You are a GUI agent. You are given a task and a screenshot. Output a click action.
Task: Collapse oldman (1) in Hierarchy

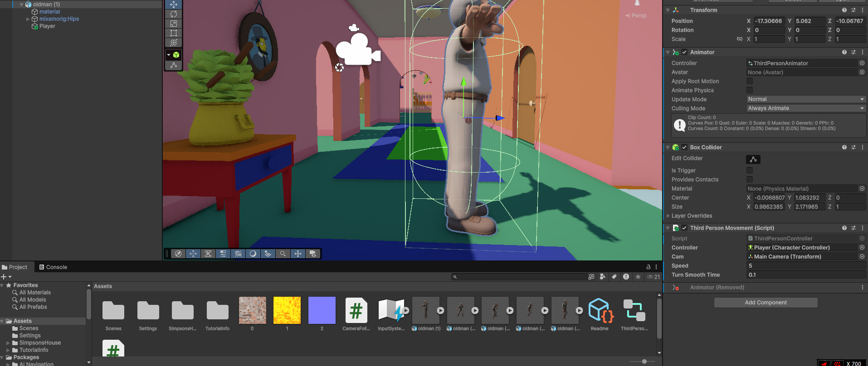pyautogui.click(x=21, y=5)
